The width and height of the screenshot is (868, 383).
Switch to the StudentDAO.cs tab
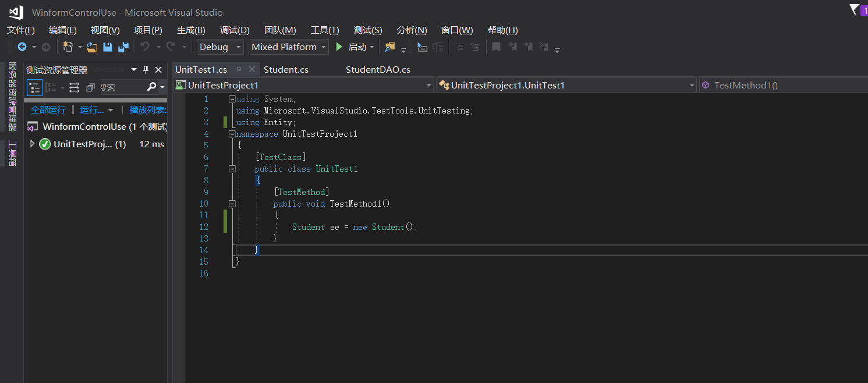click(378, 69)
